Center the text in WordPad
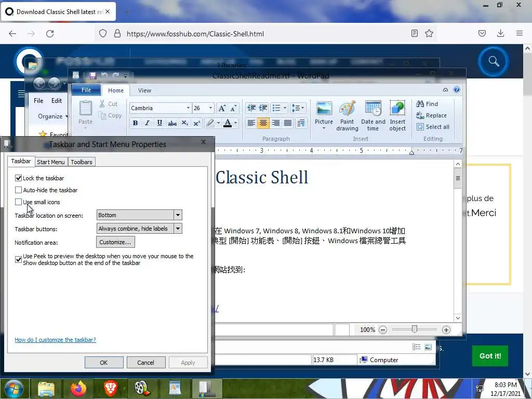This screenshot has width=532, height=399. tap(263, 123)
